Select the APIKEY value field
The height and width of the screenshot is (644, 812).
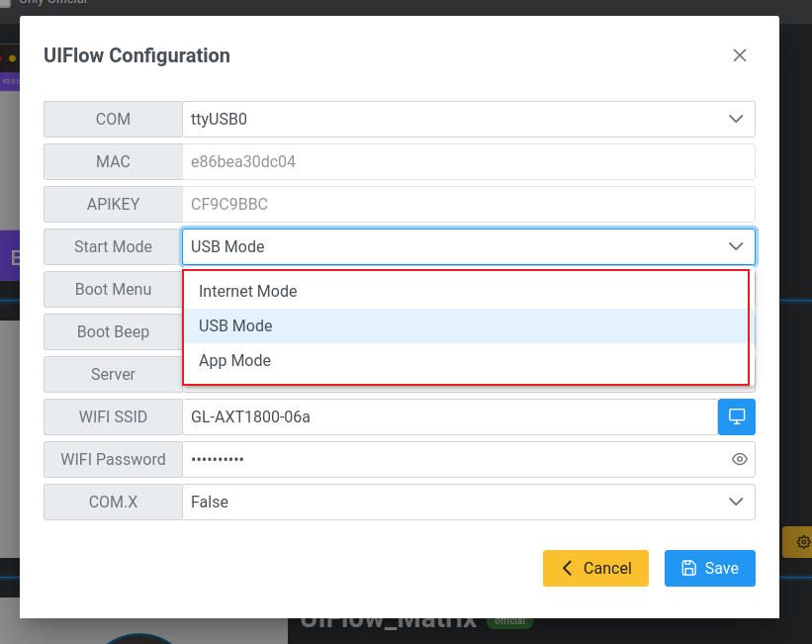point(468,204)
